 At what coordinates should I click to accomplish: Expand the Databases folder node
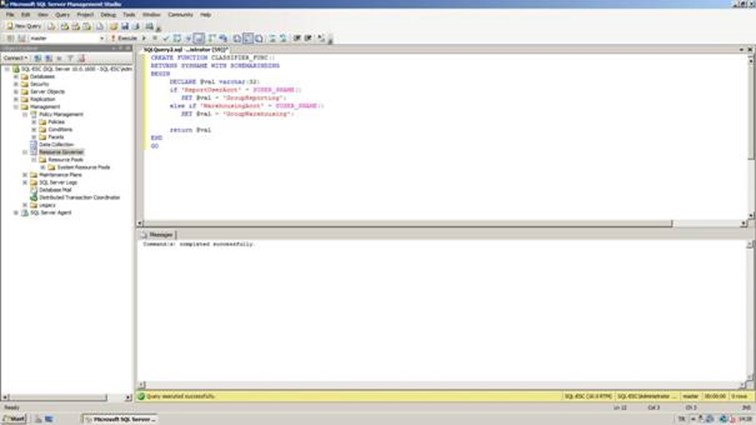16,77
